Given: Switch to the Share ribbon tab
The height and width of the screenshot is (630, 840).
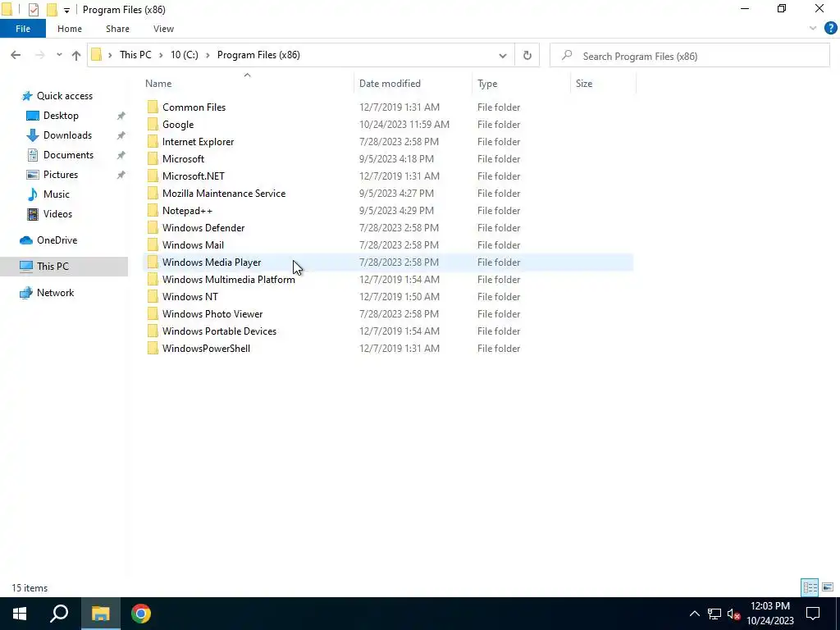Looking at the screenshot, I should coord(117,29).
